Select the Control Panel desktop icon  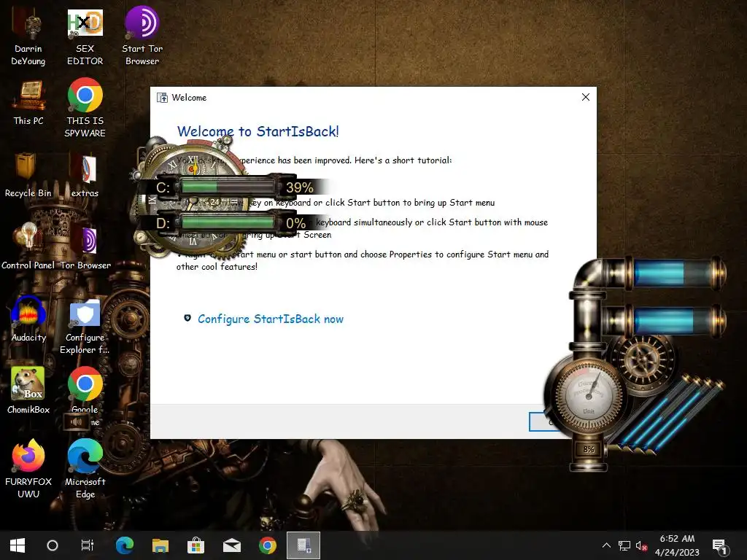[28, 246]
